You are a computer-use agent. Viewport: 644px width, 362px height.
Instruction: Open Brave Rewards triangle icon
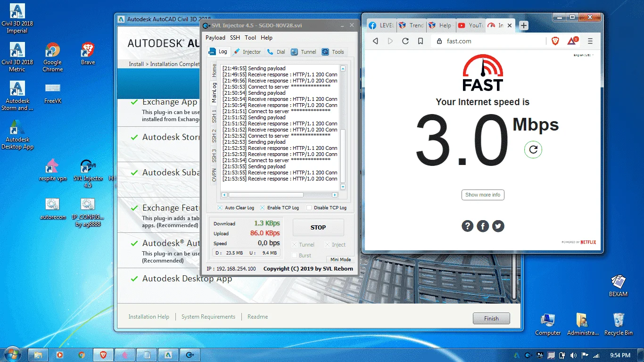coord(572,41)
